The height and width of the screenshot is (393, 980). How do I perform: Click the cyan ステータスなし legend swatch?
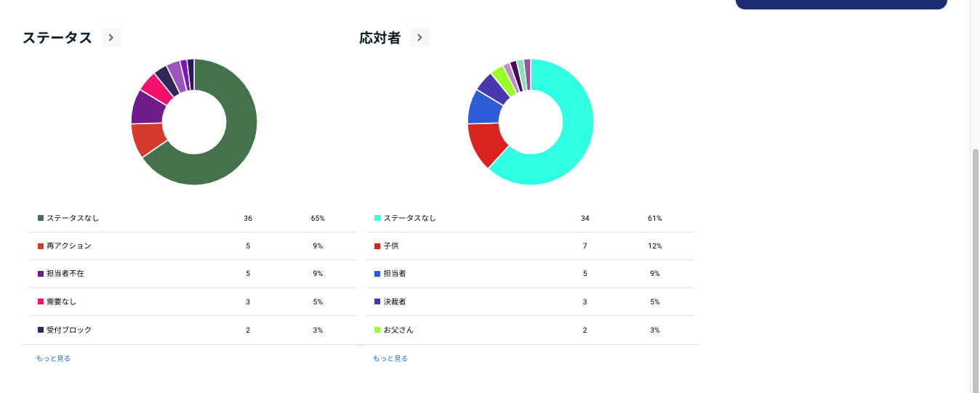click(x=377, y=218)
